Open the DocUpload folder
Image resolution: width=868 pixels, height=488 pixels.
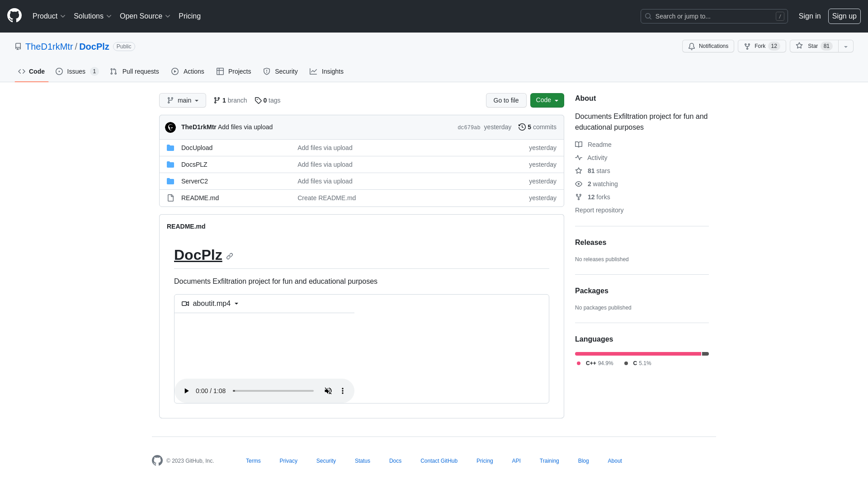coord(197,148)
